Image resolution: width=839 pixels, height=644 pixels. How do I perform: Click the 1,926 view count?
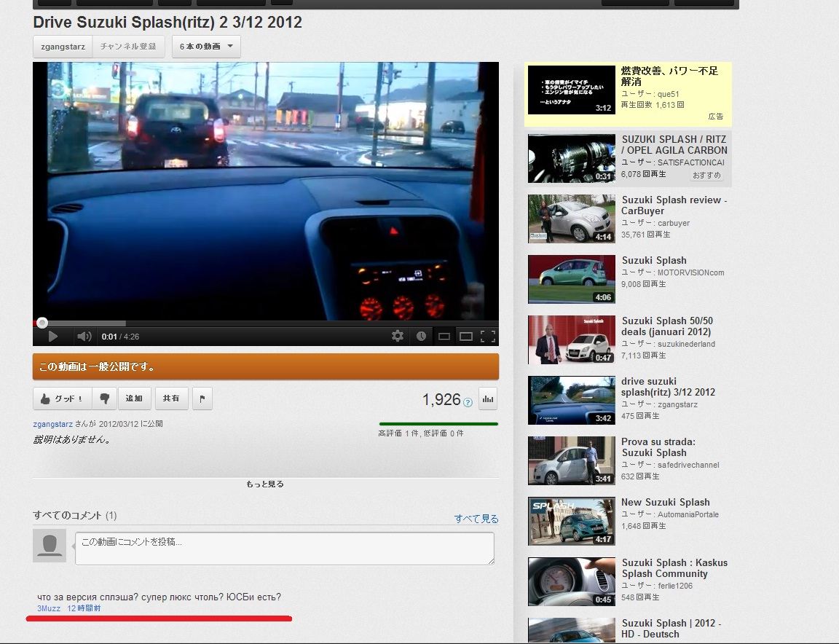441,399
